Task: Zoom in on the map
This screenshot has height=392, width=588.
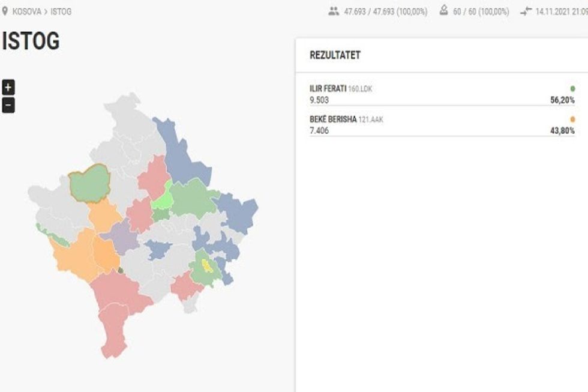Action: click(x=8, y=87)
